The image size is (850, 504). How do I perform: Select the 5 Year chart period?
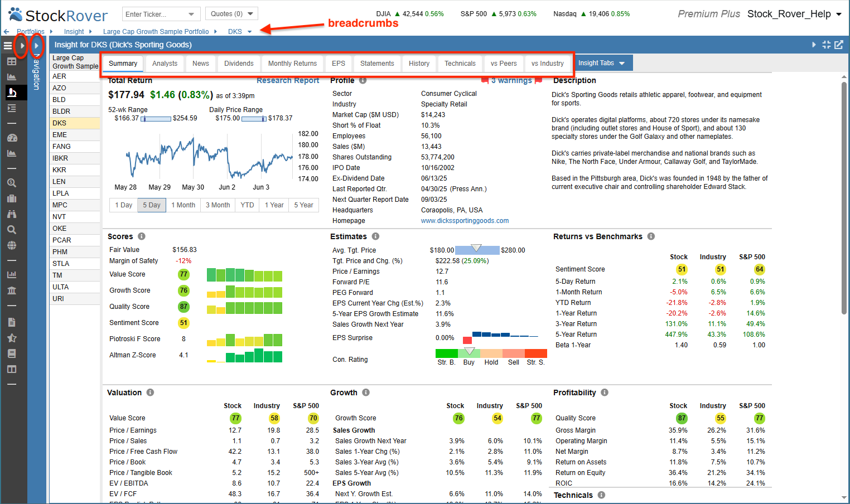tap(304, 205)
